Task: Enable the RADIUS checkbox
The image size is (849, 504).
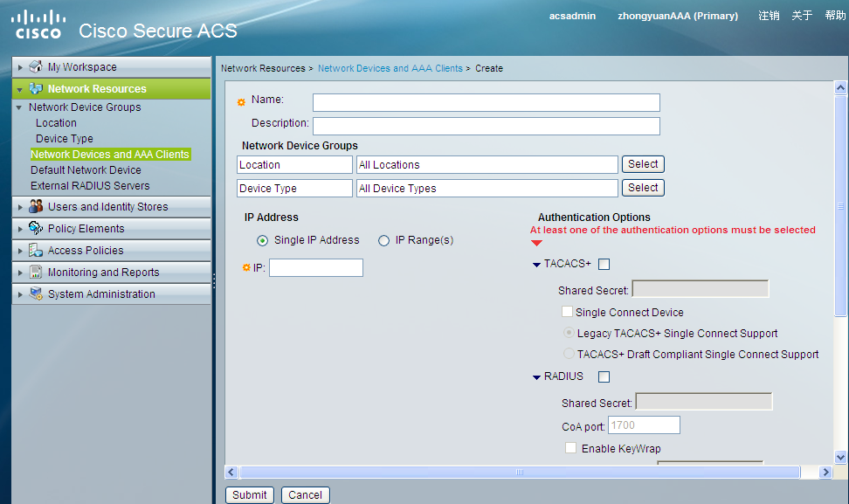Action: pos(604,376)
